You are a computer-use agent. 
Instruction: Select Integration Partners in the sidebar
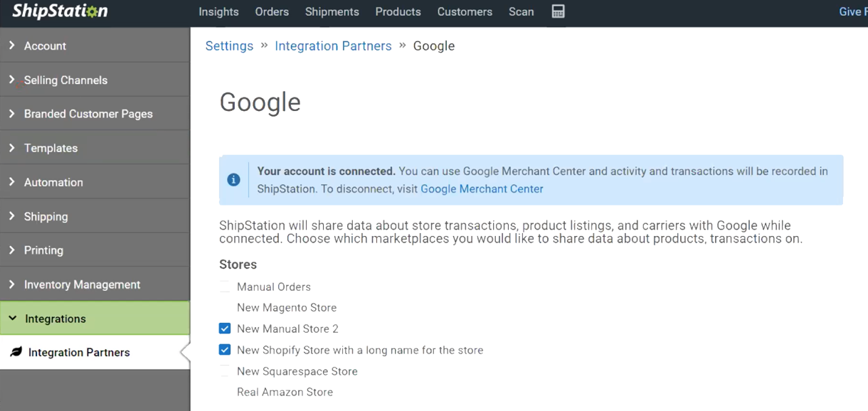[78, 351]
